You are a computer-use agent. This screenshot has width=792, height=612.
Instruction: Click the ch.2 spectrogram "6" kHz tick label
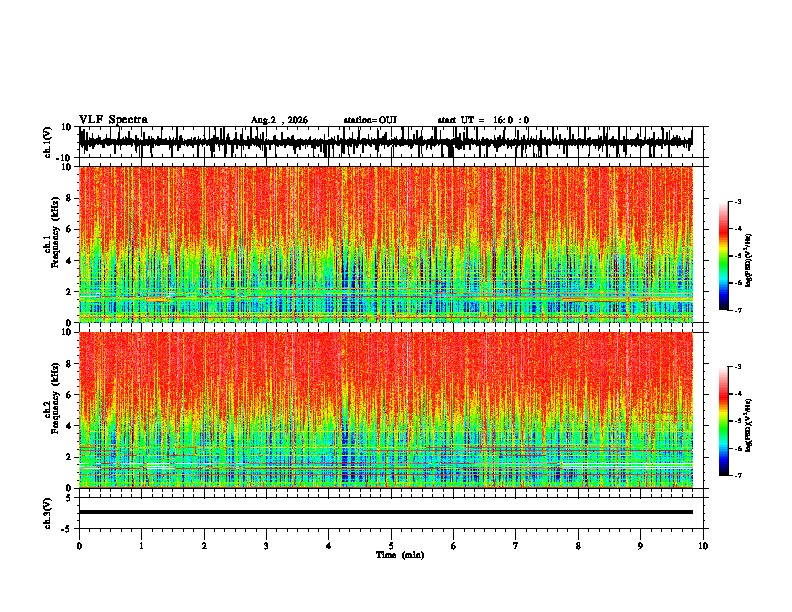click(69, 394)
